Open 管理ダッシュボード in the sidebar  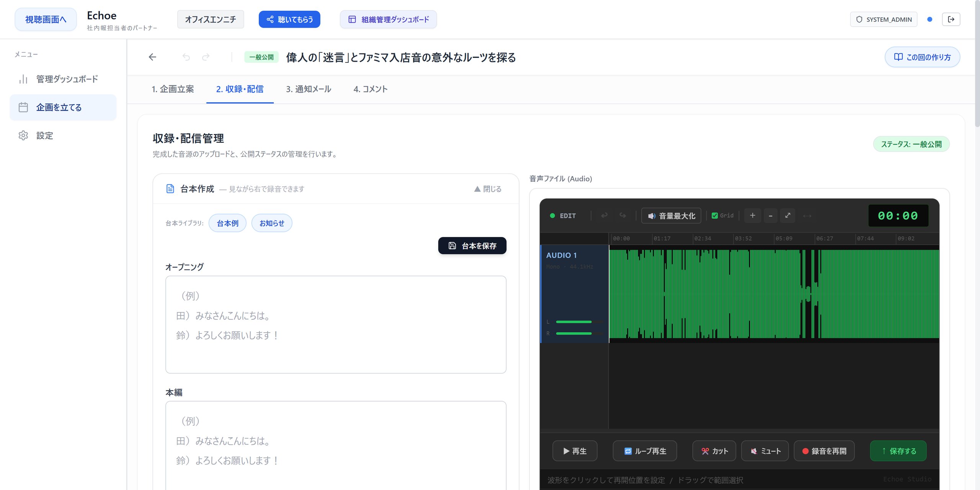[x=63, y=79]
